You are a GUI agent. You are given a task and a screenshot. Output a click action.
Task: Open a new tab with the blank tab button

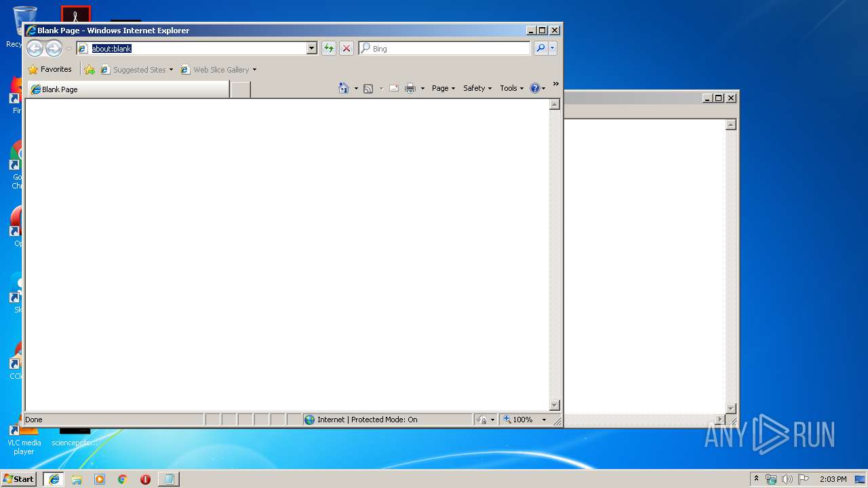(240, 89)
